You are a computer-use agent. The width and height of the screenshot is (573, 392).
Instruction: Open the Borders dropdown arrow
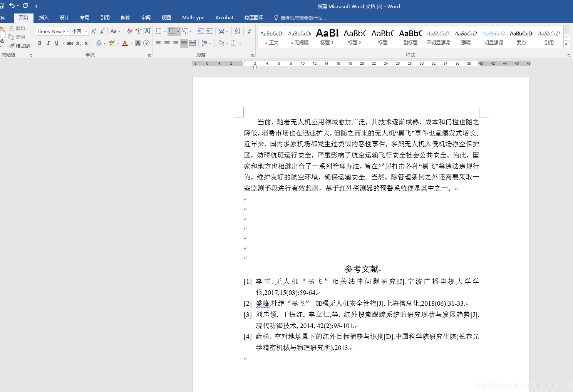[x=240, y=43]
